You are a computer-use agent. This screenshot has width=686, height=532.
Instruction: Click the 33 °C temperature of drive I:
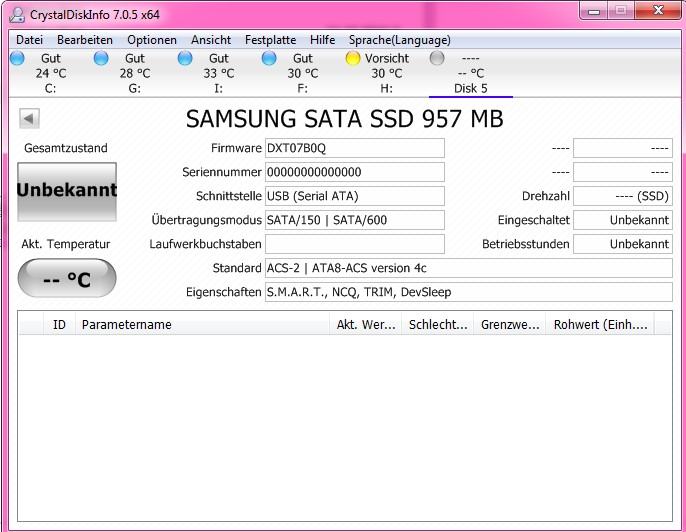(219, 73)
